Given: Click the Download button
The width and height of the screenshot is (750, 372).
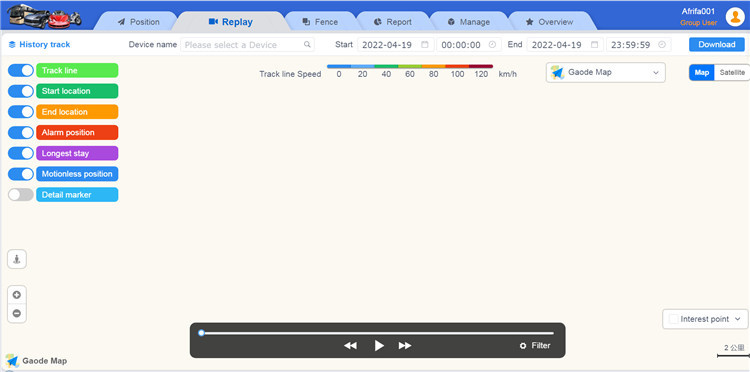Looking at the screenshot, I should point(717,44).
